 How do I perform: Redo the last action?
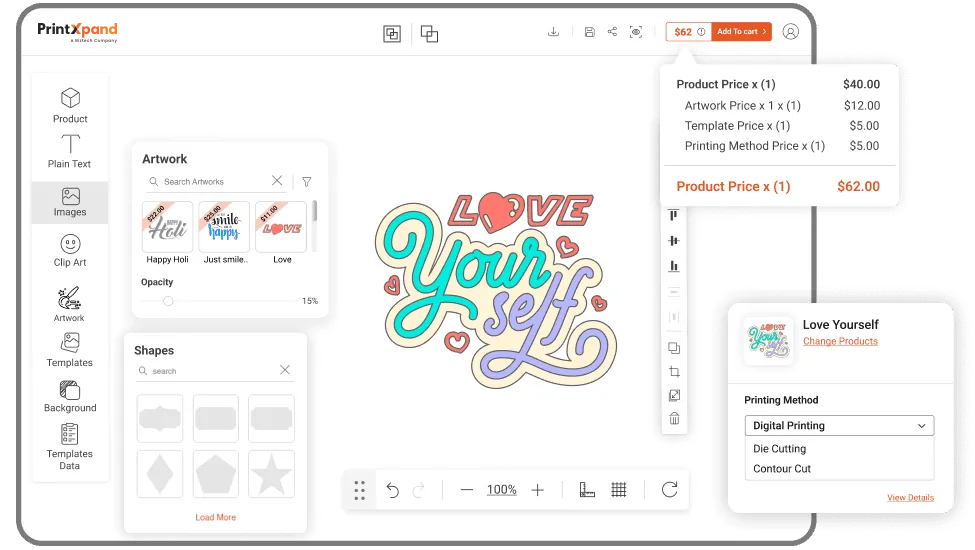(x=419, y=490)
